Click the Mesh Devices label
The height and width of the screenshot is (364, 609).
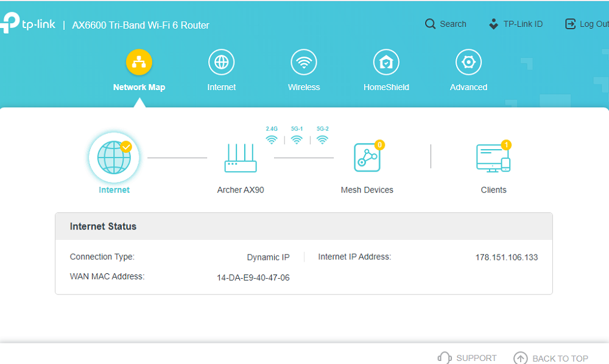click(367, 190)
